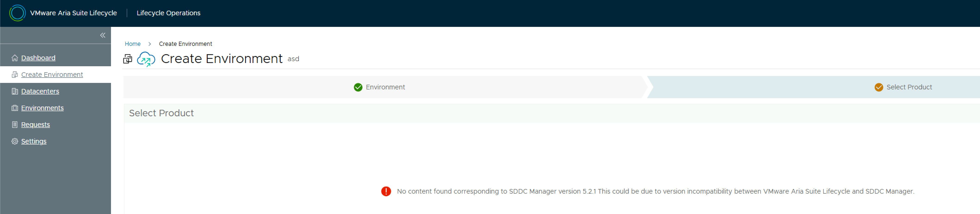Click the VMware Aria logo icon

point(17,13)
